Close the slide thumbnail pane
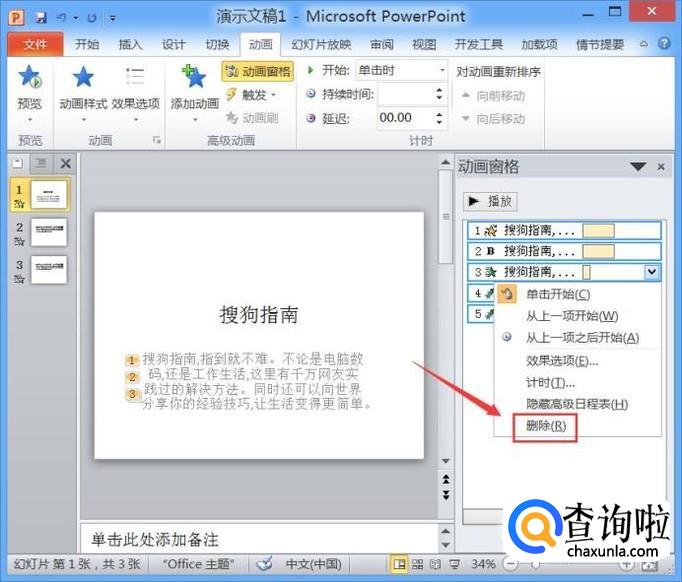This screenshot has width=682, height=582. pyautogui.click(x=66, y=164)
